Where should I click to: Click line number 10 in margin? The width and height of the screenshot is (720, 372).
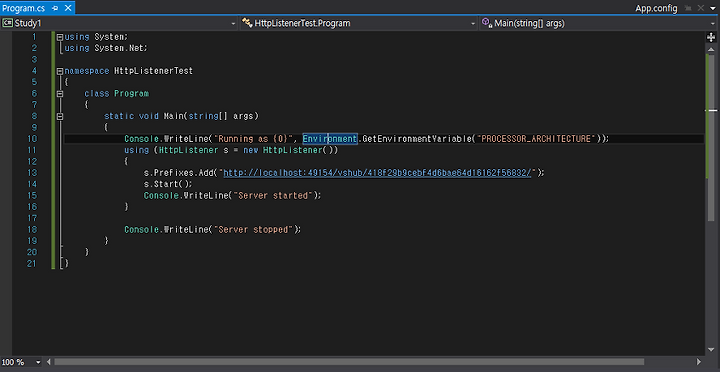(x=32, y=139)
